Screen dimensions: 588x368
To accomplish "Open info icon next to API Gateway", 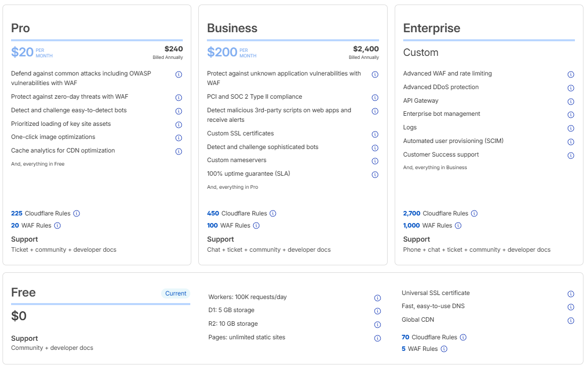I will (571, 101).
